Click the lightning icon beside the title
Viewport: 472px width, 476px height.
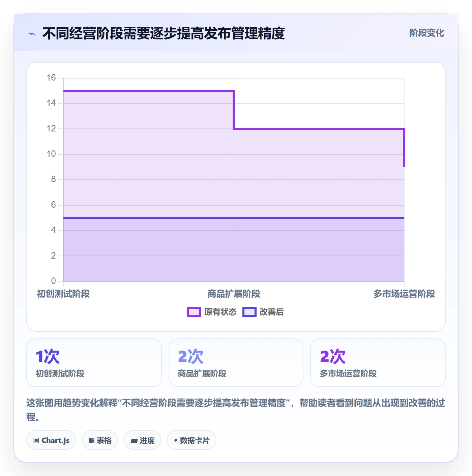tap(32, 34)
